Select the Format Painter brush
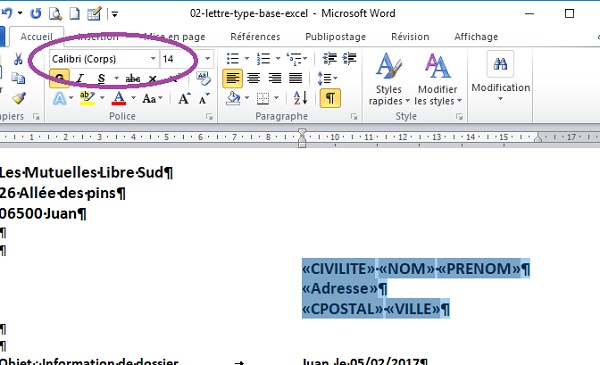The height and width of the screenshot is (365, 600). [19, 98]
